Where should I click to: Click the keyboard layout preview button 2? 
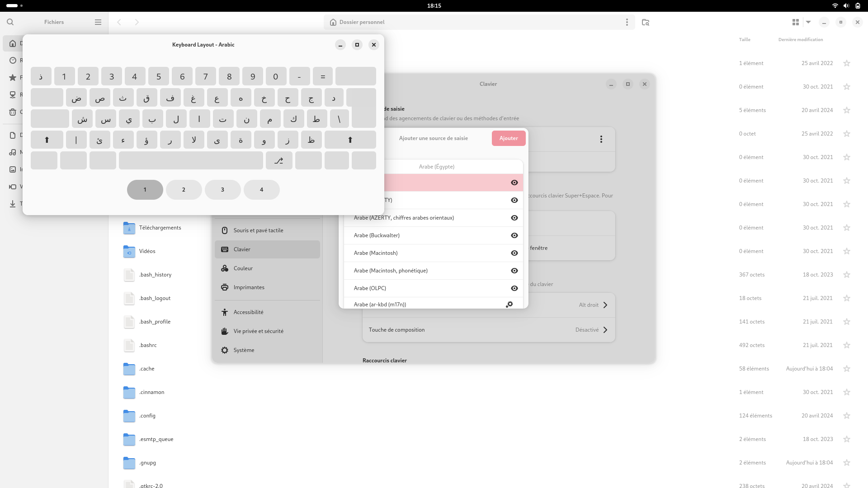click(x=184, y=189)
